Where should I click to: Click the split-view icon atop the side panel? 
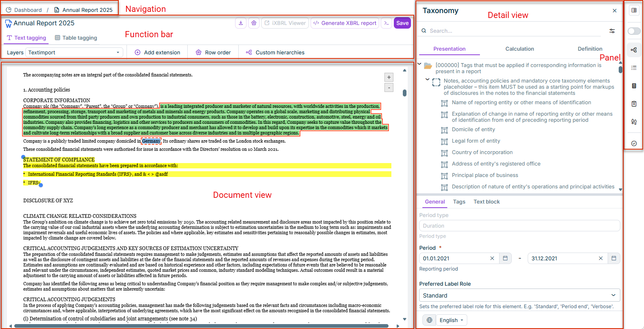click(634, 10)
